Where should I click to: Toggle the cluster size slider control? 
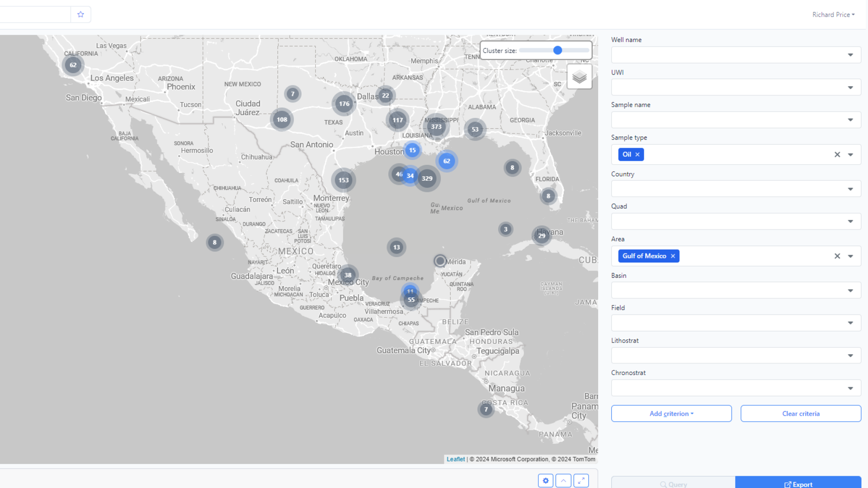557,50
